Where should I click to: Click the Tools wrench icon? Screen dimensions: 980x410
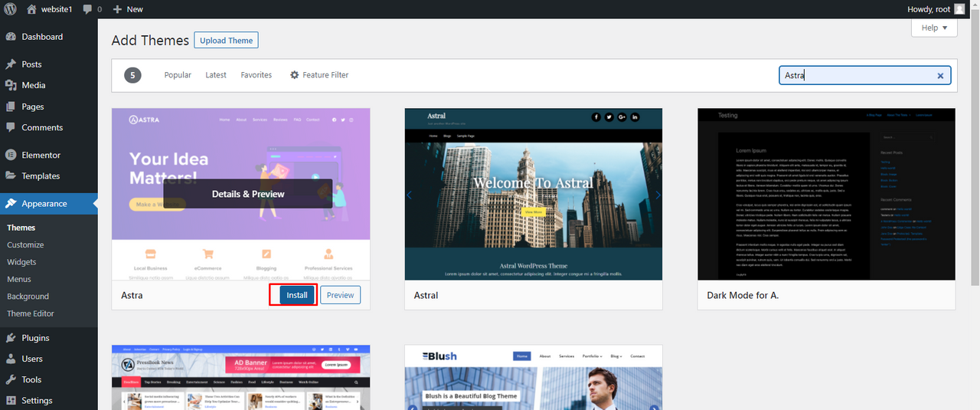point(11,379)
